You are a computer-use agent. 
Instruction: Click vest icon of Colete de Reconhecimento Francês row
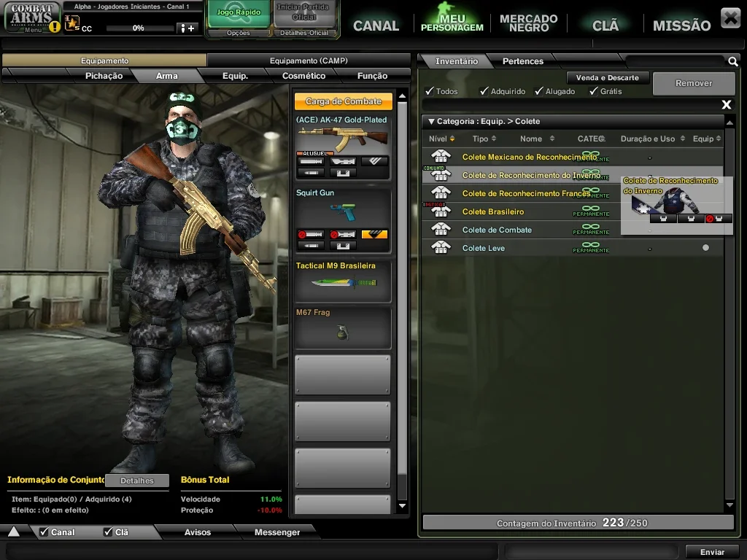(441, 192)
